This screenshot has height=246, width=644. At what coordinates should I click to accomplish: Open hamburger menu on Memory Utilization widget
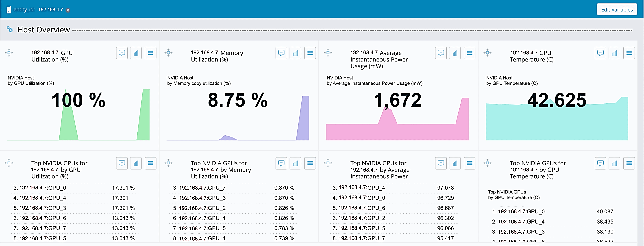pyautogui.click(x=310, y=53)
